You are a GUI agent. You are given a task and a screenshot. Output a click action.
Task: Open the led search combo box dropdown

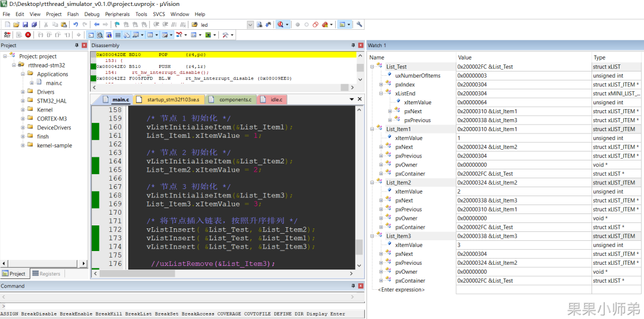(x=250, y=24)
